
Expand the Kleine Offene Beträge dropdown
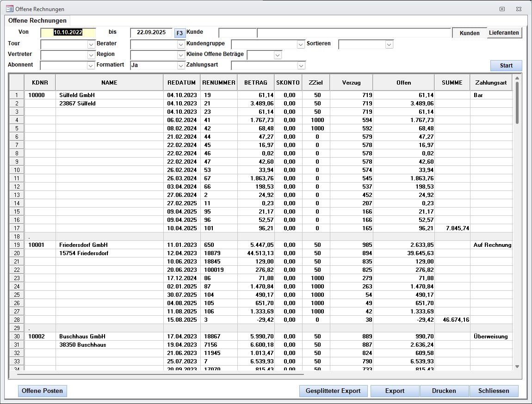pyautogui.click(x=278, y=55)
